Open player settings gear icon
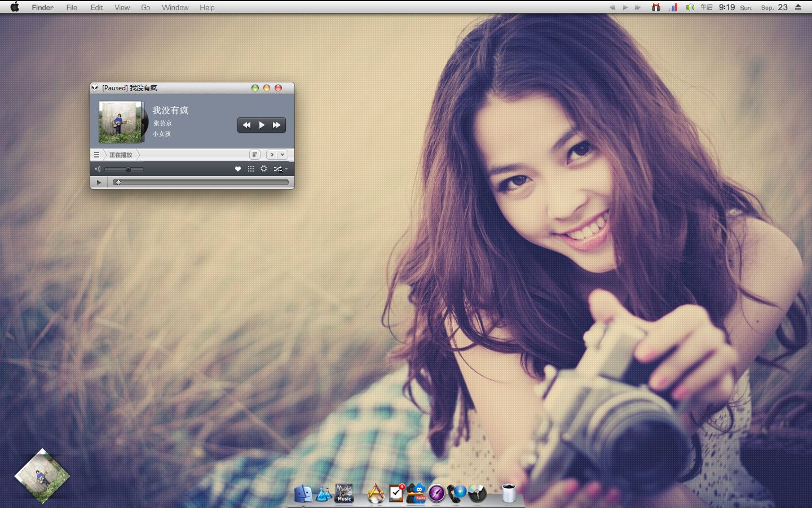Screen dimensions: 812x508 coord(264,169)
